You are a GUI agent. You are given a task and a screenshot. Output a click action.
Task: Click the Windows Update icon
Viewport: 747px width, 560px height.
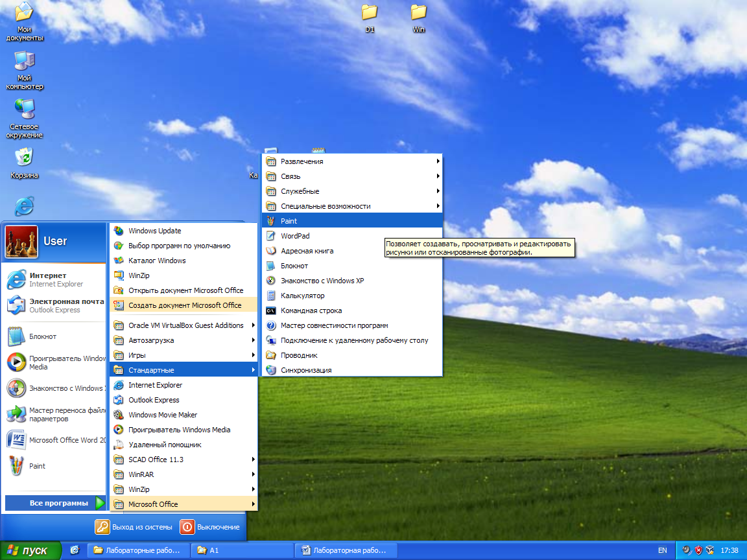119,231
